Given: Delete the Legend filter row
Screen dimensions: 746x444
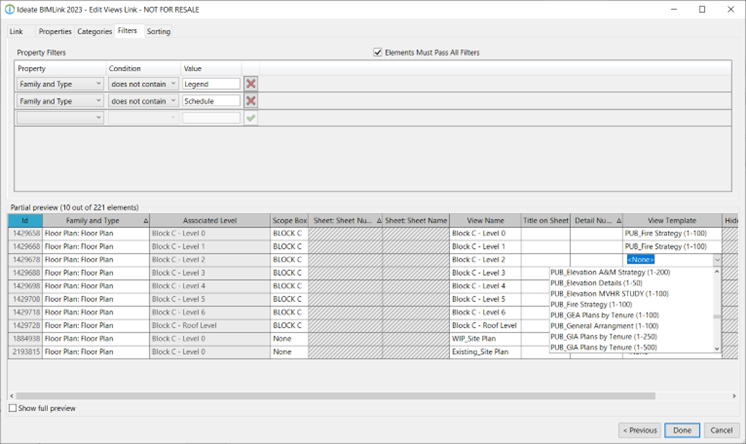Looking at the screenshot, I should point(251,84).
